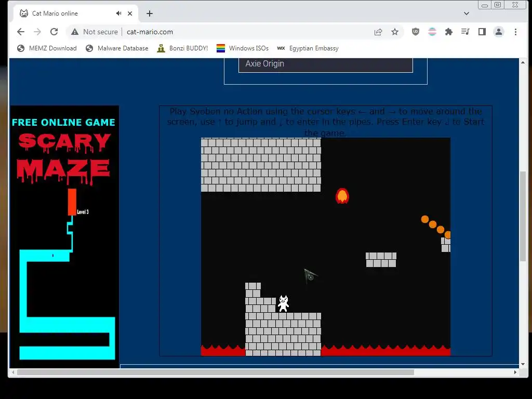
Task: Mute the Cat Mario online tab
Action: coord(118,13)
